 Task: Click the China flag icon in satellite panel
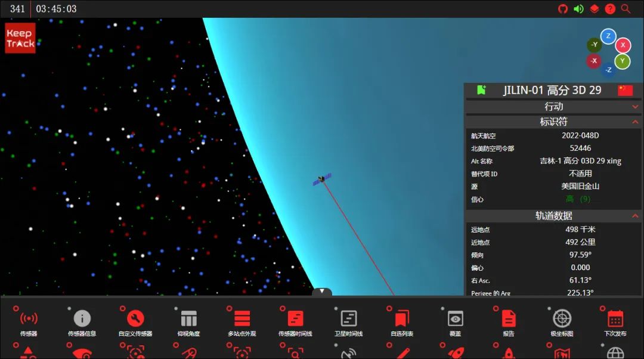point(625,91)
